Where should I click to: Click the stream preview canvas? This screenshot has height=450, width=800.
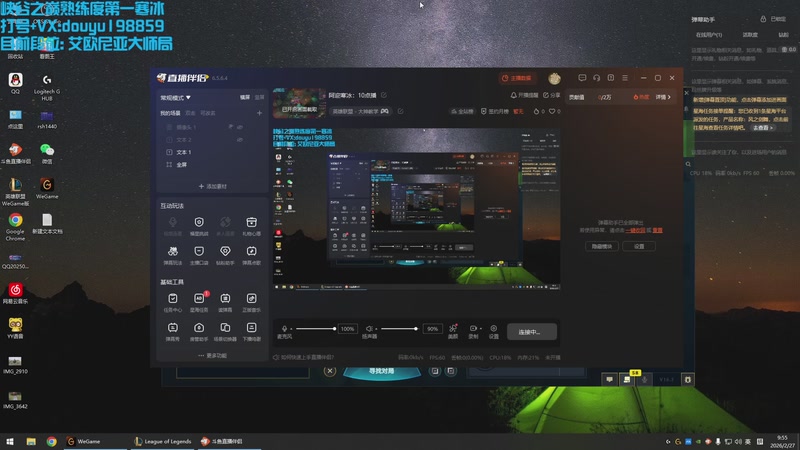pos(416,209)
